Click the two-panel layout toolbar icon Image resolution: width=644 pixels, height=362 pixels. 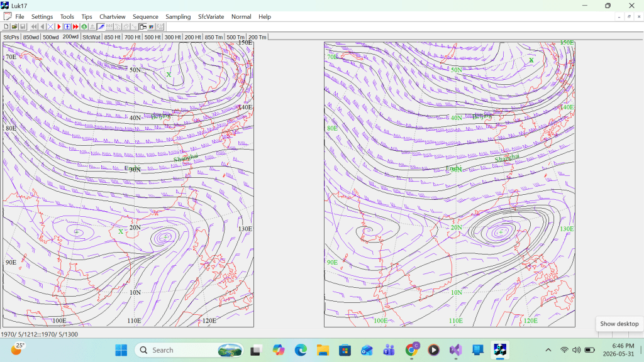coord(143,26)
